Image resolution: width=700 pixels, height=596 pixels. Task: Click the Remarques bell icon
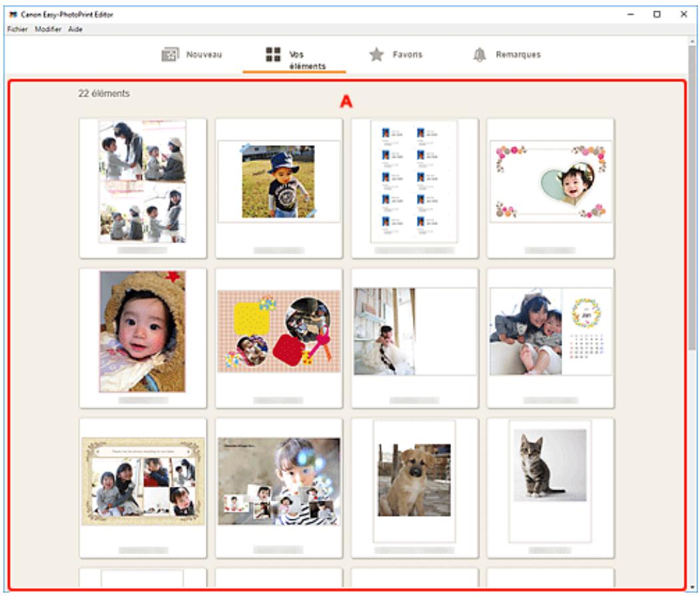tap(480, 55)
